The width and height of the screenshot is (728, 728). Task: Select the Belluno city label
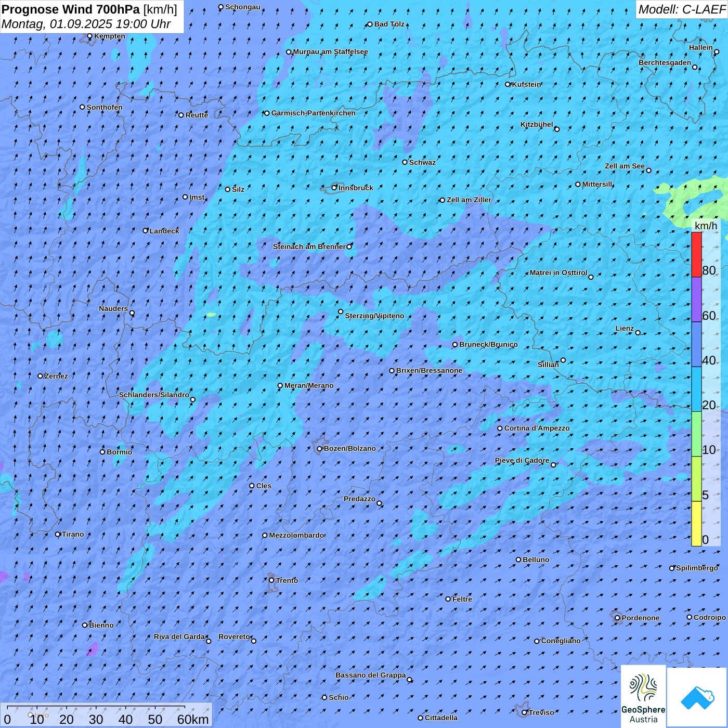536,560
